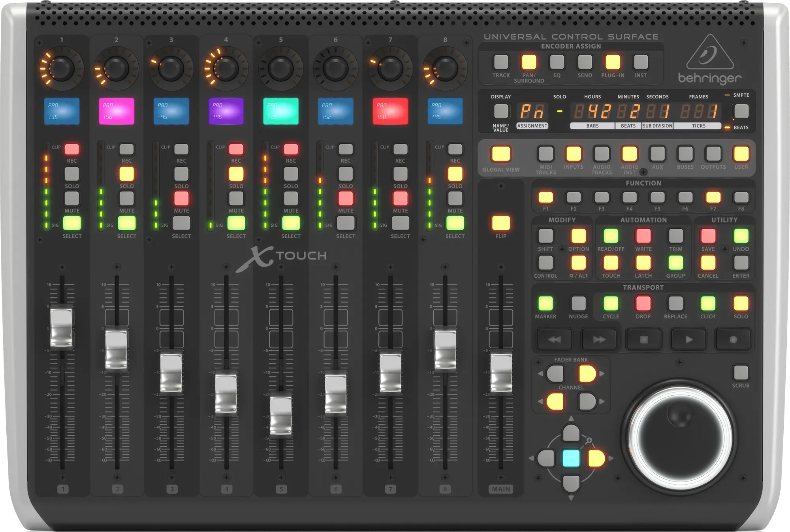Click the fader bank right button
Viewport: 790px width, 532px height.
(x=587, y=374)
